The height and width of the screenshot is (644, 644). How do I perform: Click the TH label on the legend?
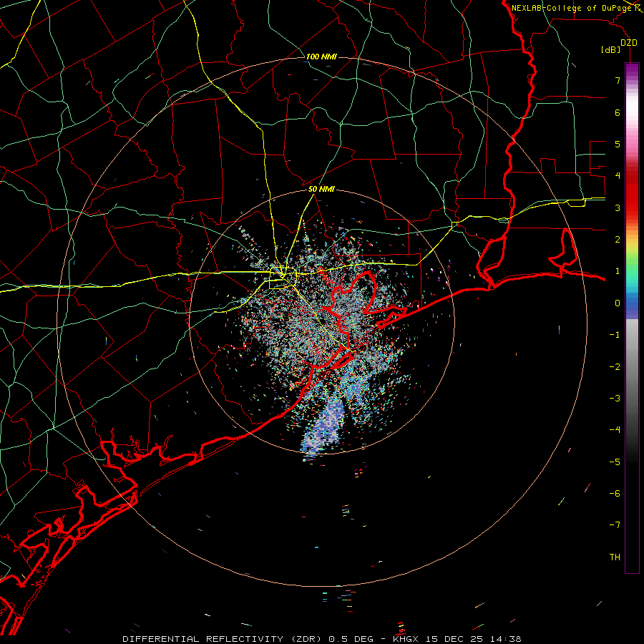pyautogui.click(x=615, y=557)
